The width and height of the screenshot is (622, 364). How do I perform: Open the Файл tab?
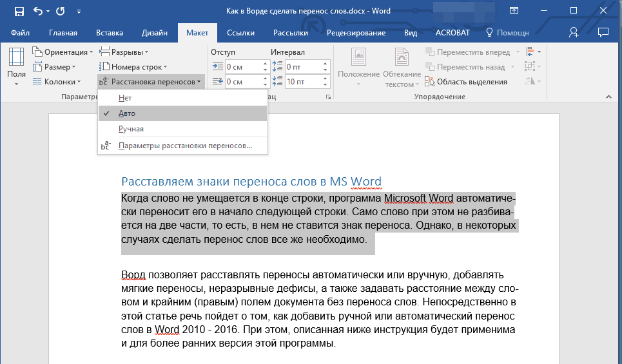[x=20, y=33]
